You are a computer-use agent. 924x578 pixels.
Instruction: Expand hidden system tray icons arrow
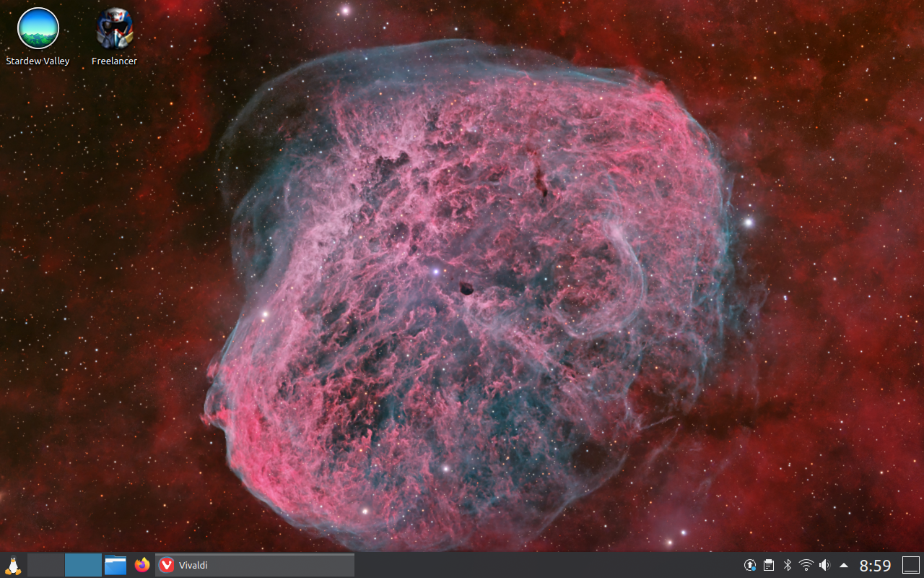coord(843,565)
